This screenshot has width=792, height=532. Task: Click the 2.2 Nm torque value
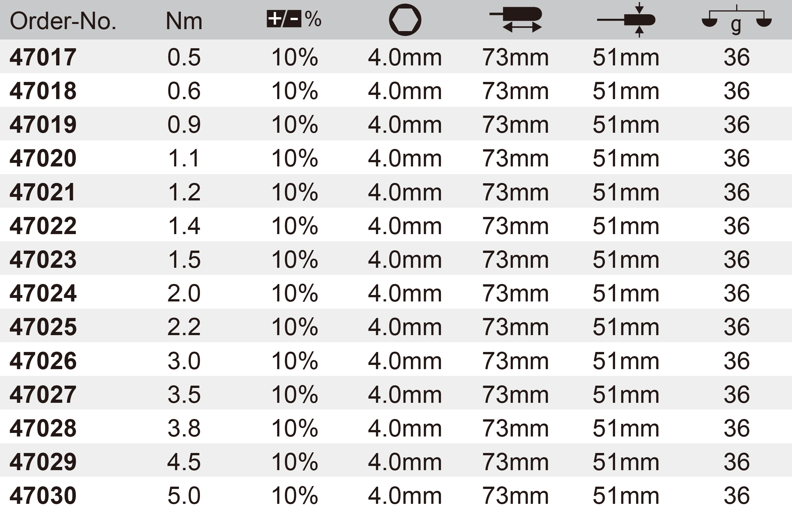coord(184,327)
